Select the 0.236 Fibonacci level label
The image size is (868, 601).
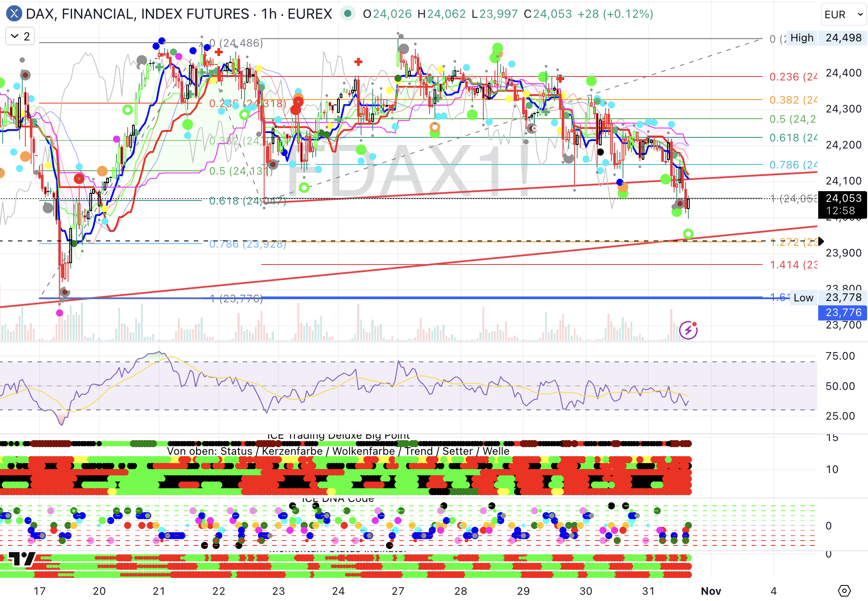793,77
